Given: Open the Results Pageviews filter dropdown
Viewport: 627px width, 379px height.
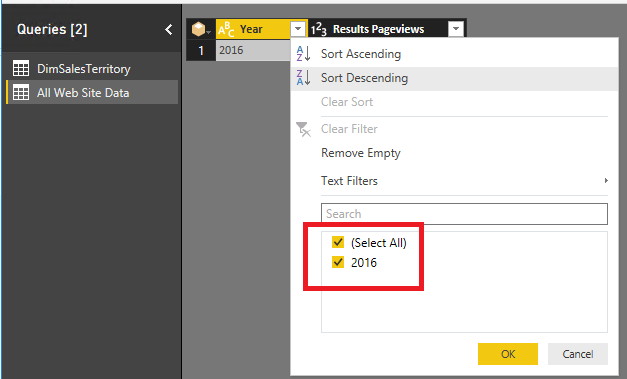Looking at the screenshot, I should pos(456,29).
